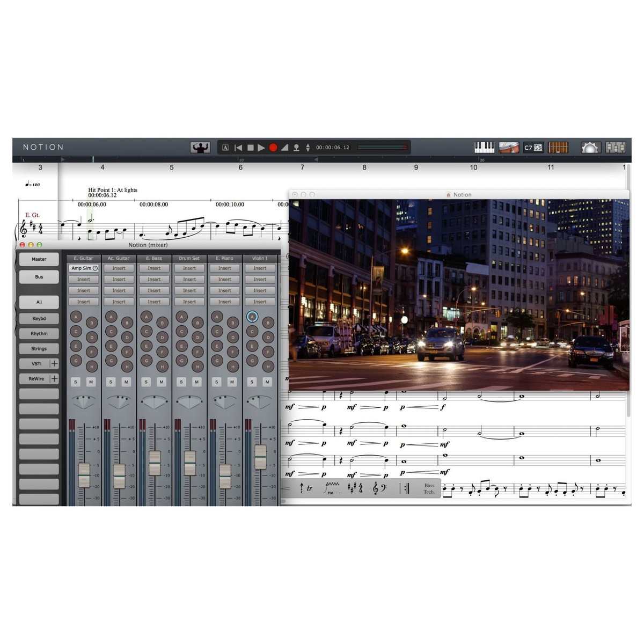The height and width of the screenshot is (644, 644).
Task: Click the E. Bass pan control
Action: tap(154, 402)
